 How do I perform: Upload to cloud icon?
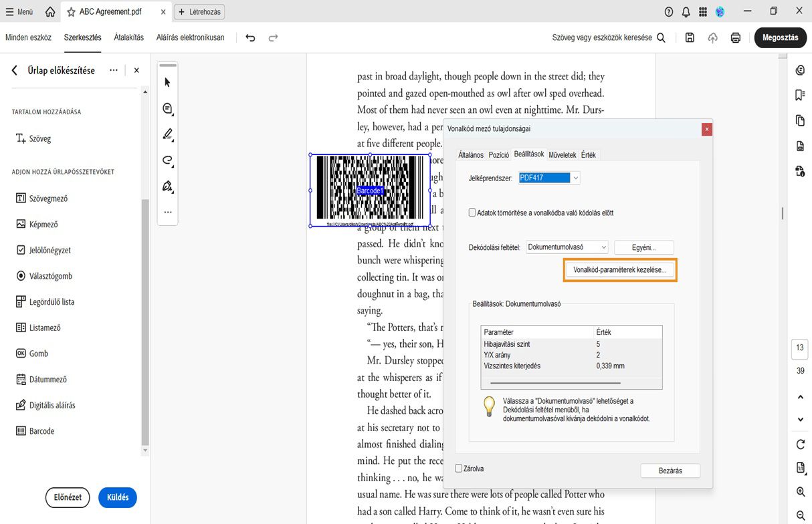click(713, 38)
